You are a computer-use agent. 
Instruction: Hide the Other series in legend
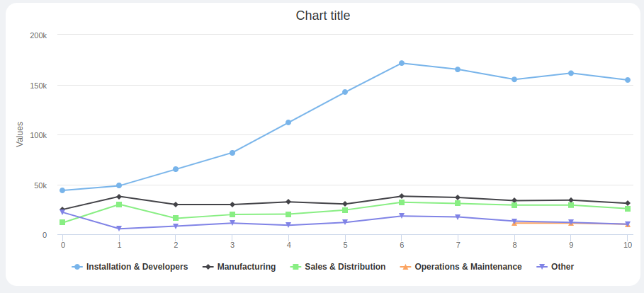562,267
